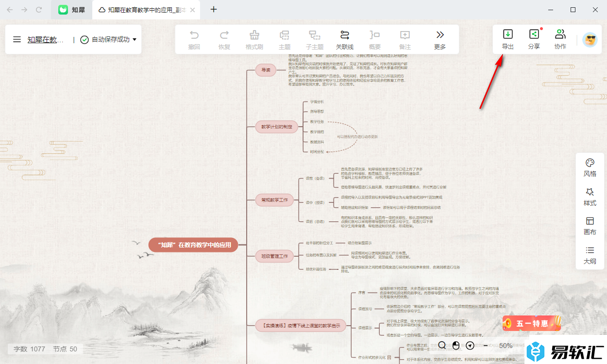Click the 课程展示 subtopic
Viewport: 607px width, 364px height.
pos(365,328)
